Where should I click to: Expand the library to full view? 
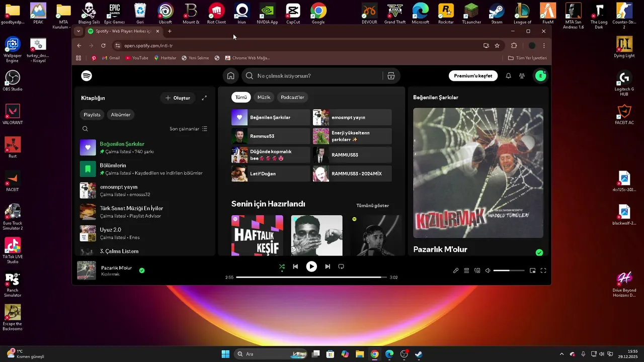click(x=204, y=98)
